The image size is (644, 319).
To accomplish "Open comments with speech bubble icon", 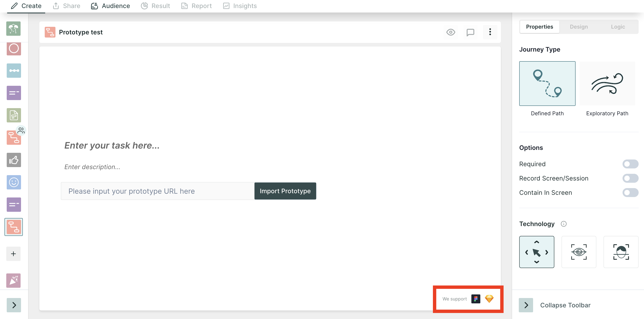I will (470, 32).
